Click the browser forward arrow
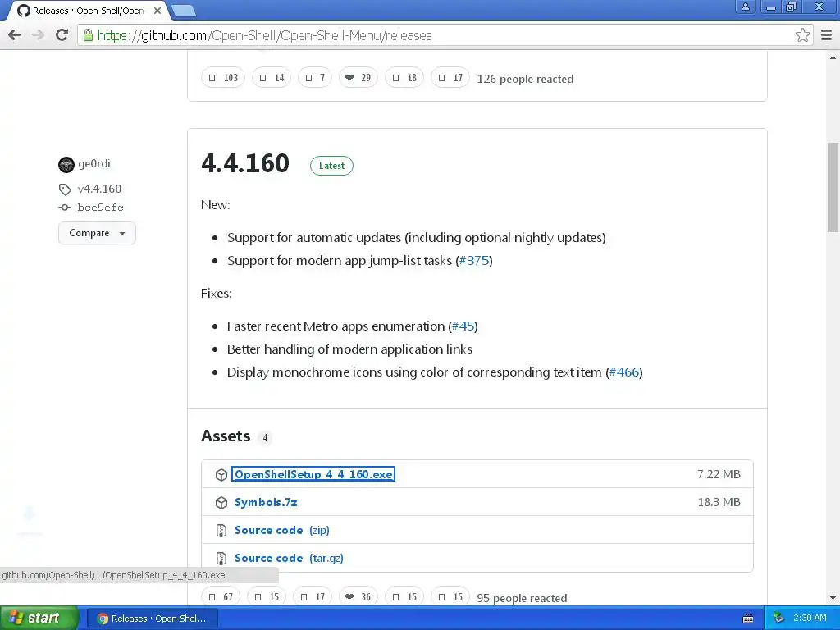Viewport: 840px width, 630px height. (x=38, y=35)
